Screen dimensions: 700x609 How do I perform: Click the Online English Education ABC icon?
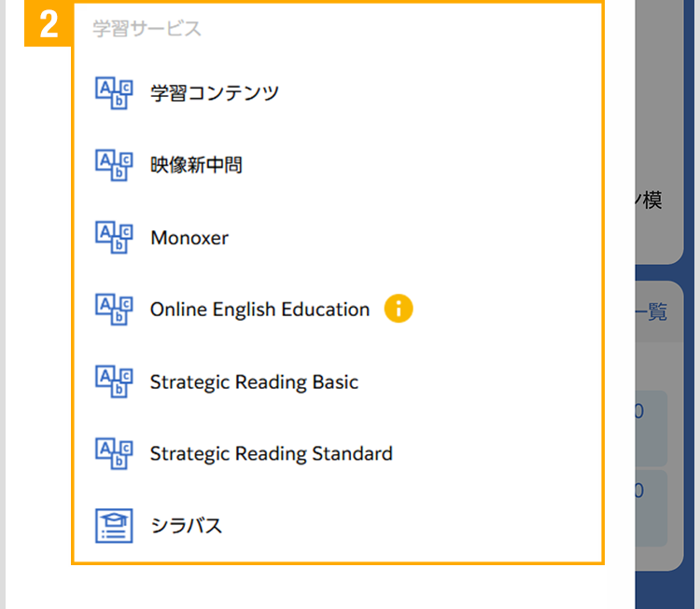115,310
